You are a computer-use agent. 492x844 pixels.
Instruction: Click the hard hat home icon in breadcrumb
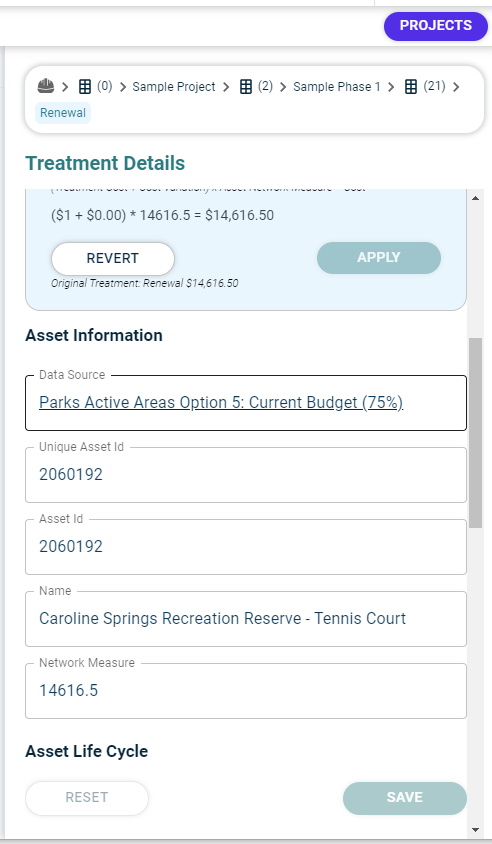coord(46,86)
